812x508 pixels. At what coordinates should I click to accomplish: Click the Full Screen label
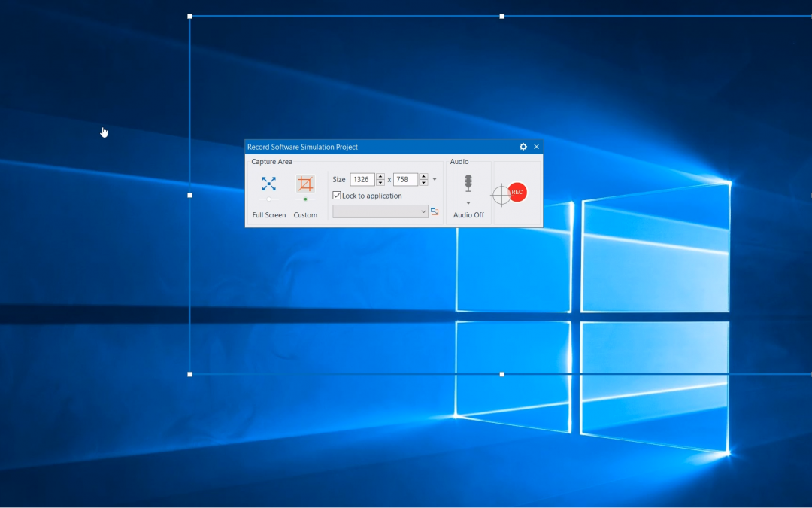(268, 215)
